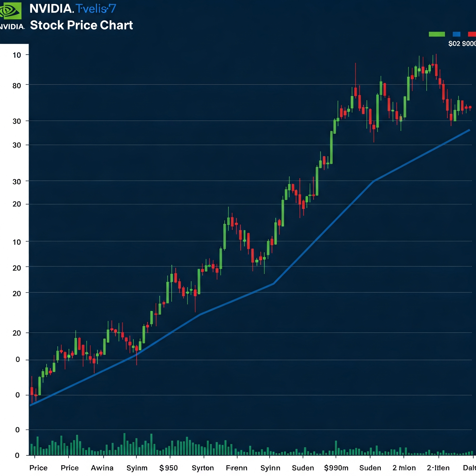Click the 'Syinm' x-axis label
This screenshot has width=476, height=476.
point(137,468)
